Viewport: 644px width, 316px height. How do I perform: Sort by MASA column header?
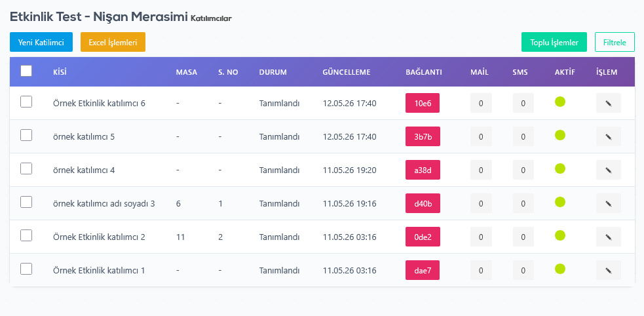[187, 72]
